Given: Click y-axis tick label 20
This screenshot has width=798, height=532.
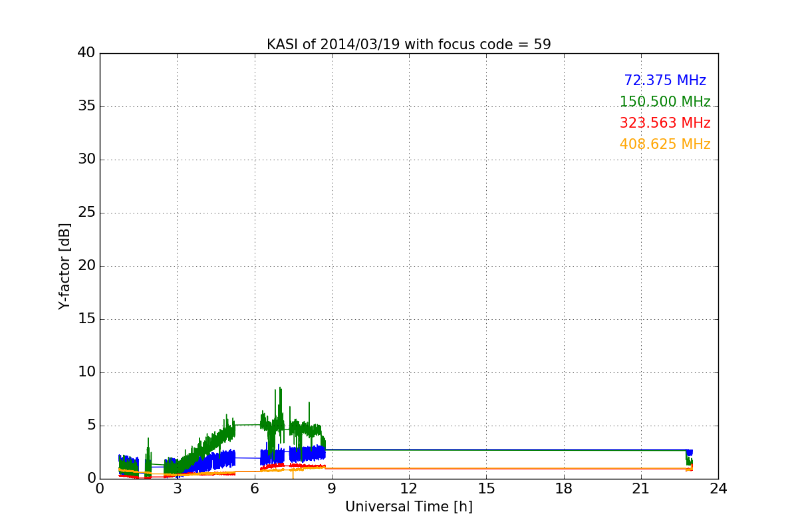Looking at the screenshot, I should pos(86,266).
